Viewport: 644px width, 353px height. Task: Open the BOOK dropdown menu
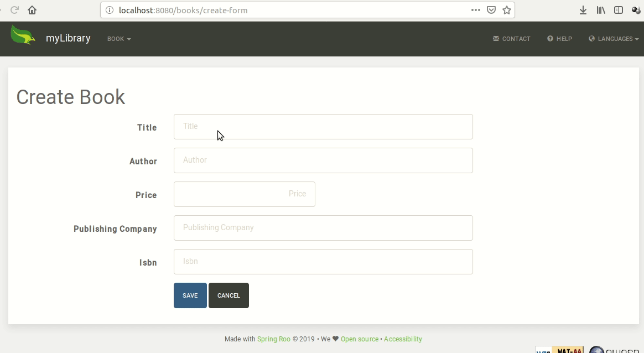(118, 39)
